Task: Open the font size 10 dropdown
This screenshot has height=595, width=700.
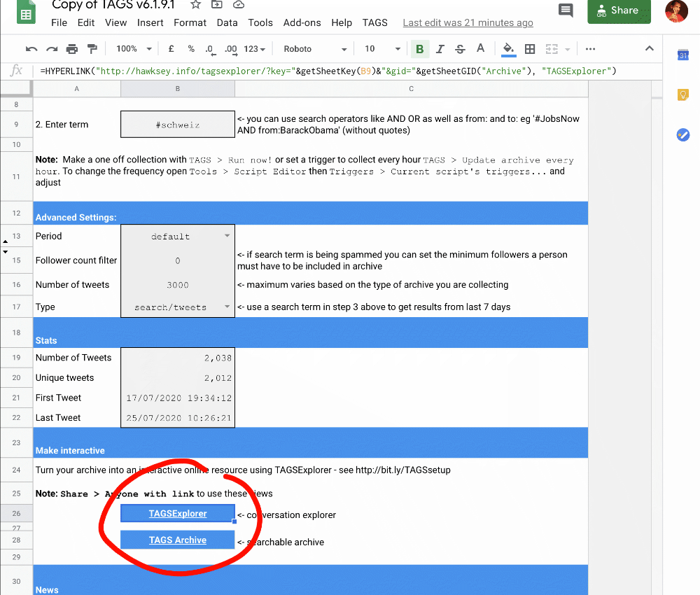Action: click(x=383, y=49)
